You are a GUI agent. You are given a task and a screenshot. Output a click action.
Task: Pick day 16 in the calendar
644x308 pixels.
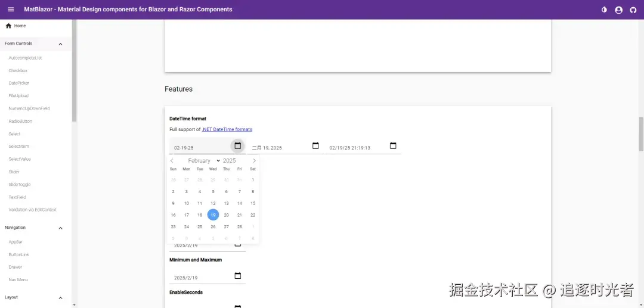coord(174,215)
